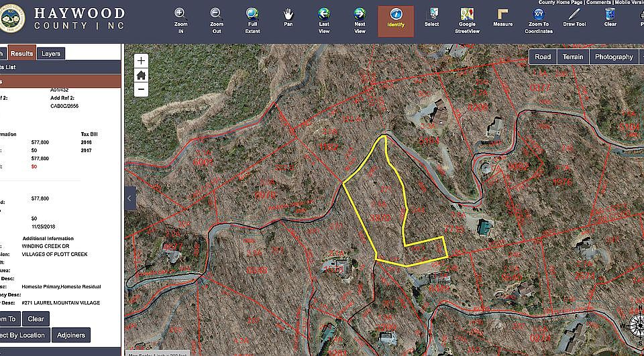
Task: Pick the Draw Tool pencil
Action: tap(574, 17)
